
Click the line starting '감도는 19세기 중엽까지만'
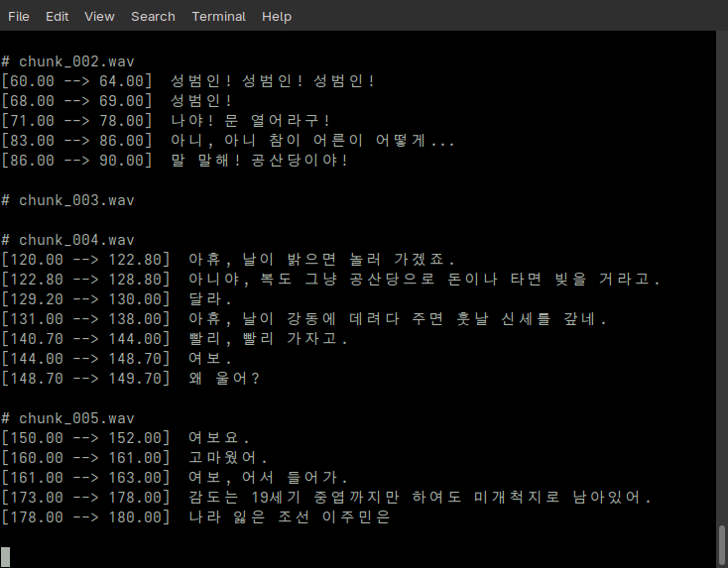[420, 498]
